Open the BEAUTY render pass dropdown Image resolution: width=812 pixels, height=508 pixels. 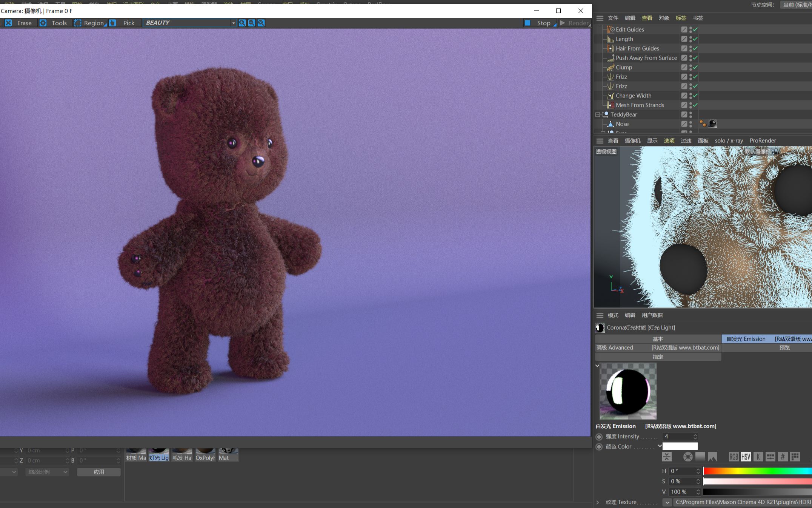[233, 23]
